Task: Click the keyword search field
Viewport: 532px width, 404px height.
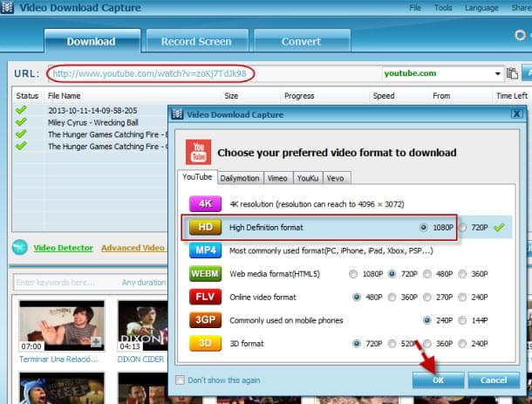Action: [66, 282]
